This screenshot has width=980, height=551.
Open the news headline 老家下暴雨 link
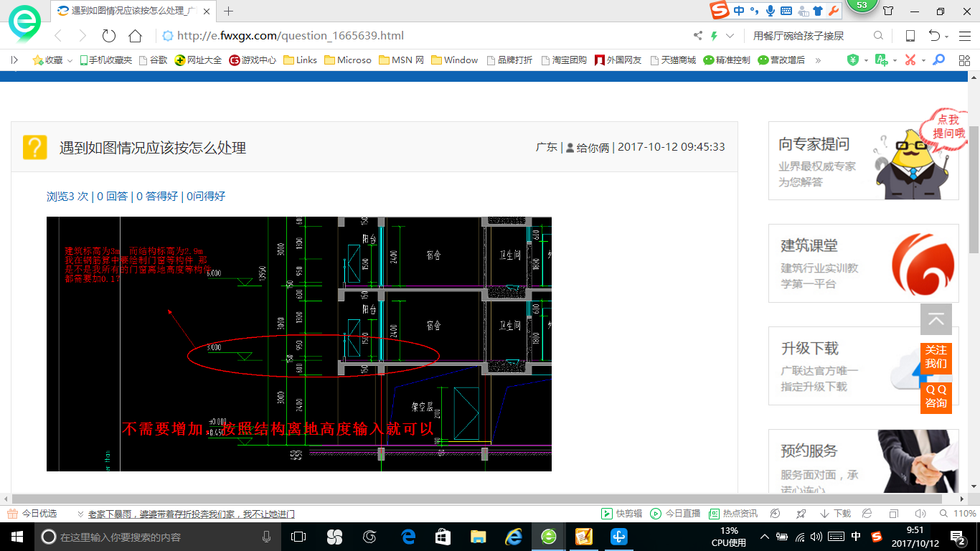(191, 514)
